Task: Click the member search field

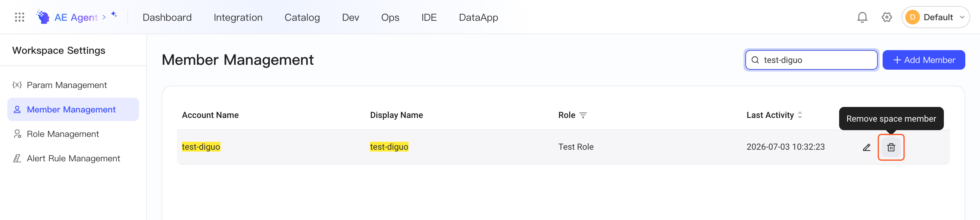Action: pos(811,60)
